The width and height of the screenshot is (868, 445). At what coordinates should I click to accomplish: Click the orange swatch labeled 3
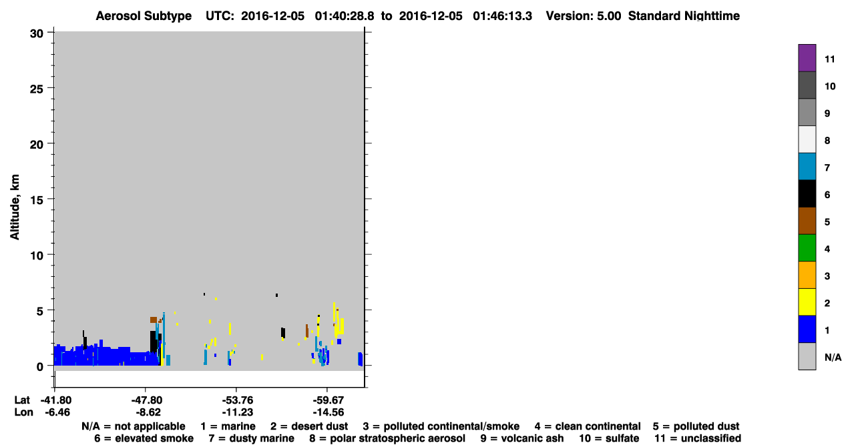coord(807,276)
